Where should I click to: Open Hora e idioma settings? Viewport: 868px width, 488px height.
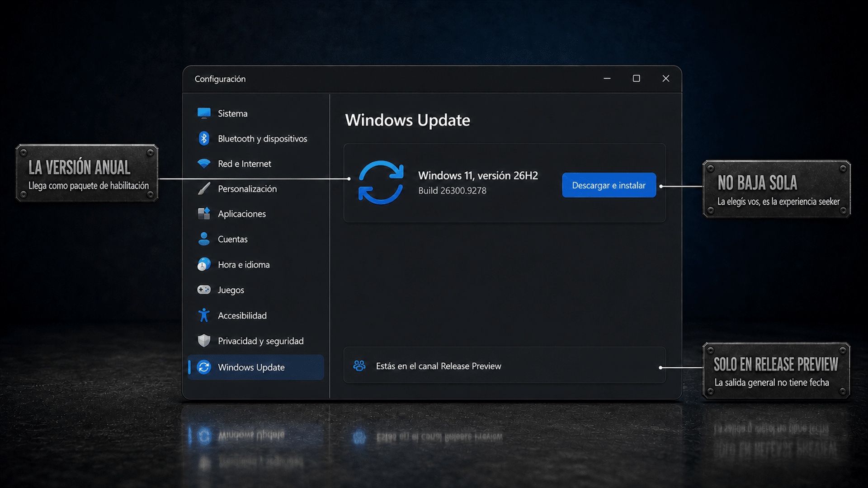tap(256, 265)
